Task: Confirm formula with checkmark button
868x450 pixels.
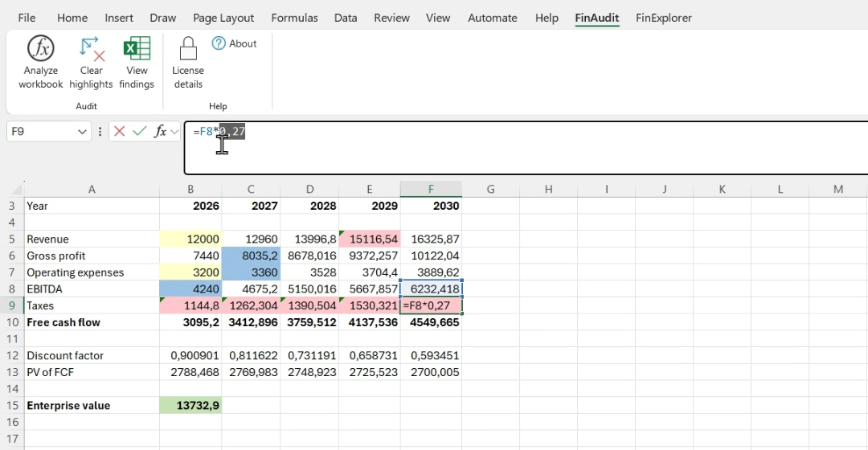Action: [x=140, y=131]
